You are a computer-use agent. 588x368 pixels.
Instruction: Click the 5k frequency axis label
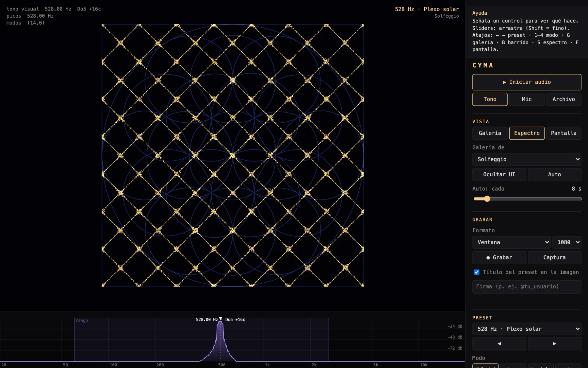pos(376,365)
